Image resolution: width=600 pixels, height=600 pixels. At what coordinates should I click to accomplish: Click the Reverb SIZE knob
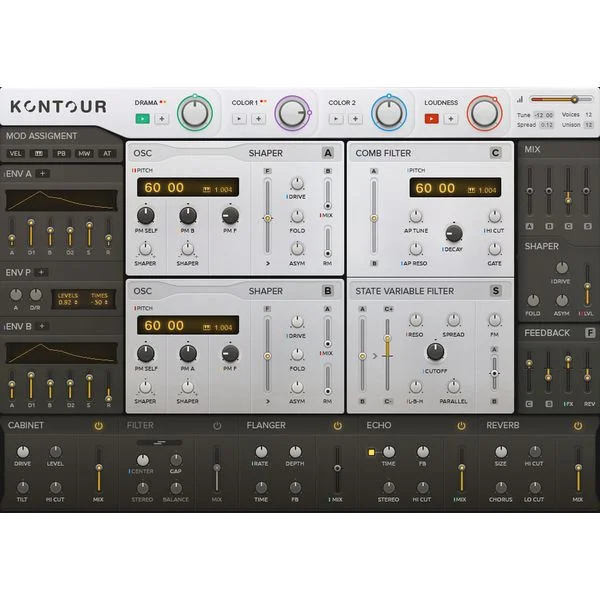(x=501, y=452)
